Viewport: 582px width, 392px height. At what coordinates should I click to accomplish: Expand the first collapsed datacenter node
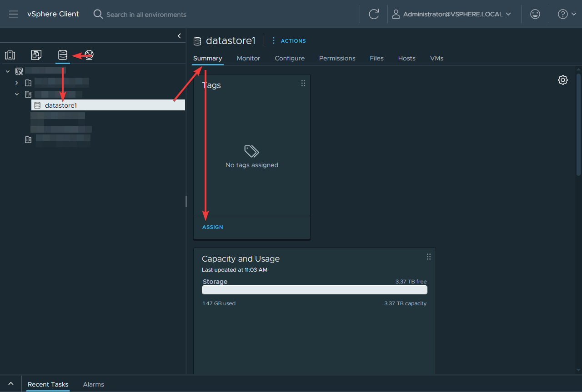tap(17, 83)
